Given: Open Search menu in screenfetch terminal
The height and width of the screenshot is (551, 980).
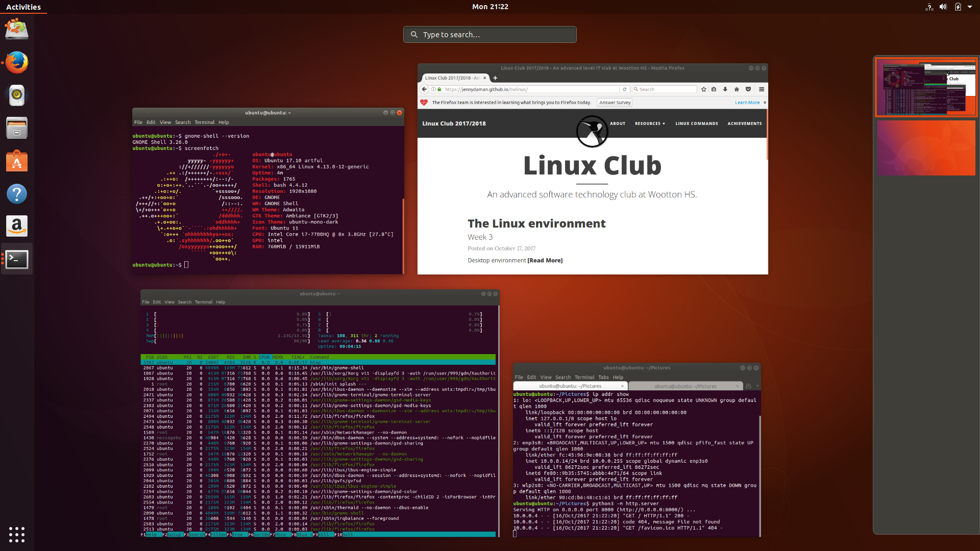Looking at the screenshot, I should tap(183, 122).
